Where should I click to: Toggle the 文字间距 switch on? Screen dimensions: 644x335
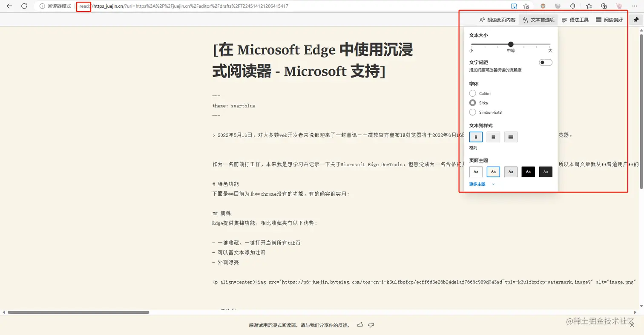tap(545, 63)
